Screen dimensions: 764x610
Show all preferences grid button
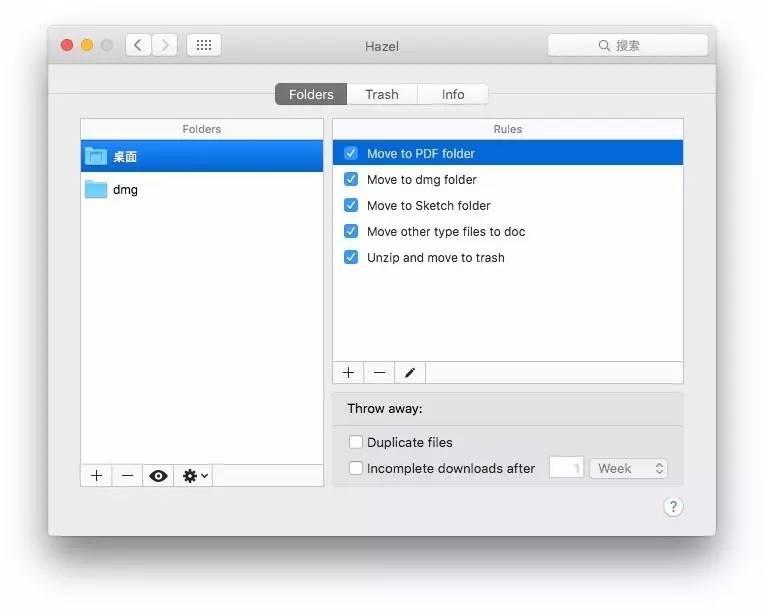click(x=204, y=45)
